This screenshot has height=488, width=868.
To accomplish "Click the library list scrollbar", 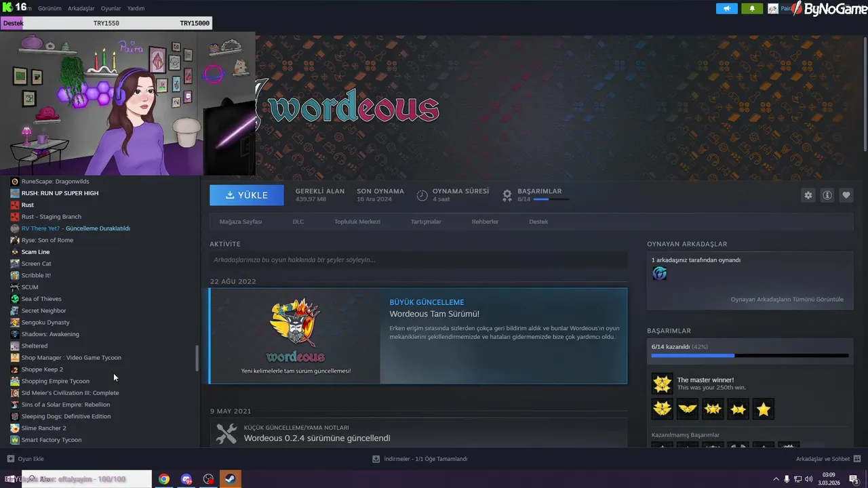I will coord(197,358).
